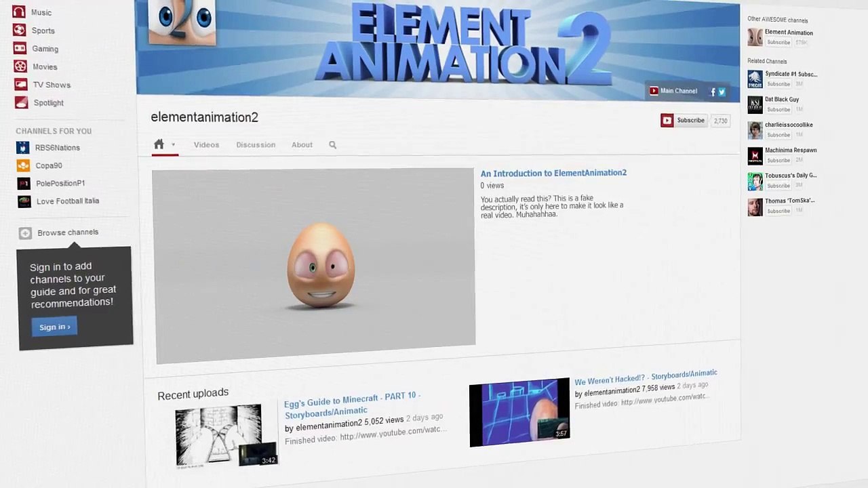Screen dimensions: 868x488
Task: Click the banner channel egg avatar
Action: coord(181,22)
